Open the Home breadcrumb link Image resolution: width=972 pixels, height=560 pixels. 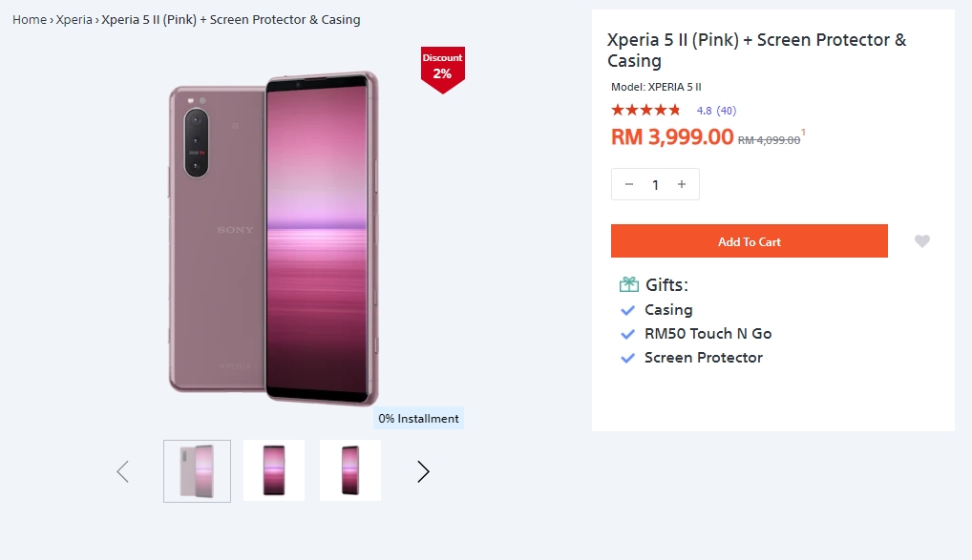click(29, 19)
